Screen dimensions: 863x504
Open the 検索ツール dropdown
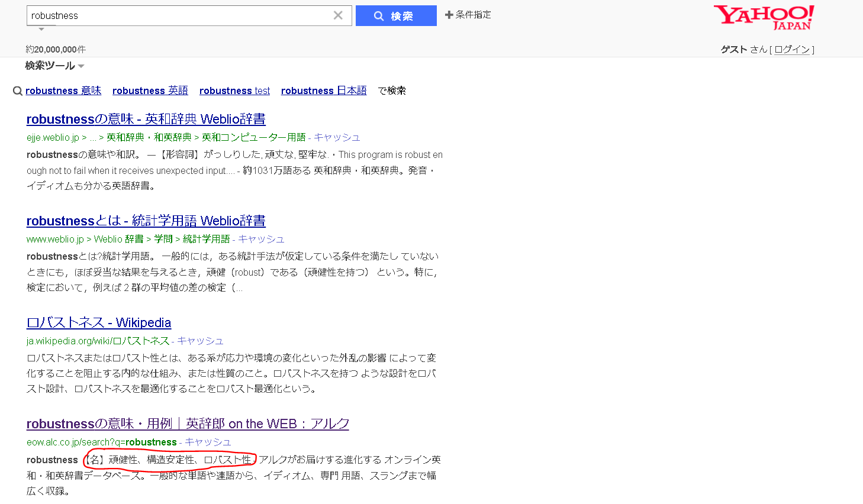(54, 66)
